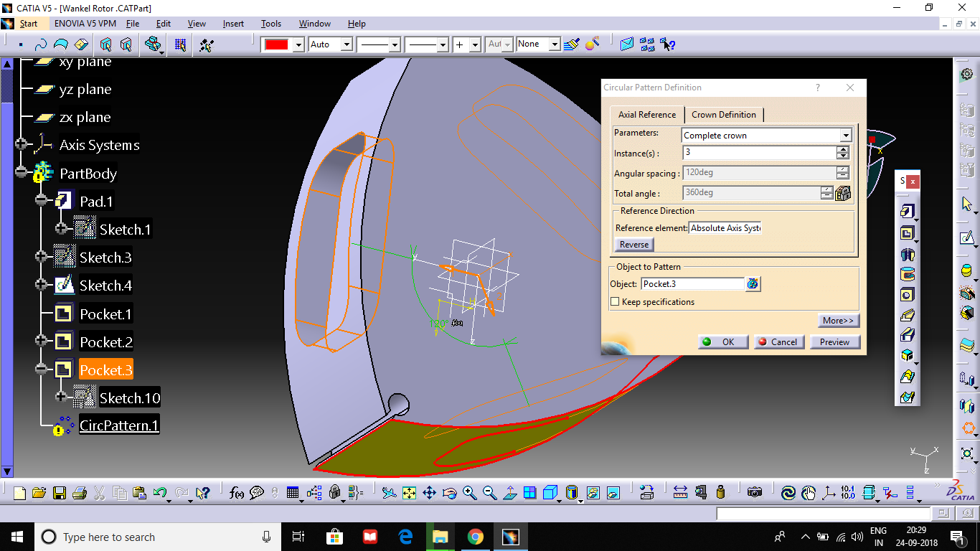This screenshot has width=980, height=551.
Task: Open Chrome from the Windows taskbar
Action: click(475, 537)
